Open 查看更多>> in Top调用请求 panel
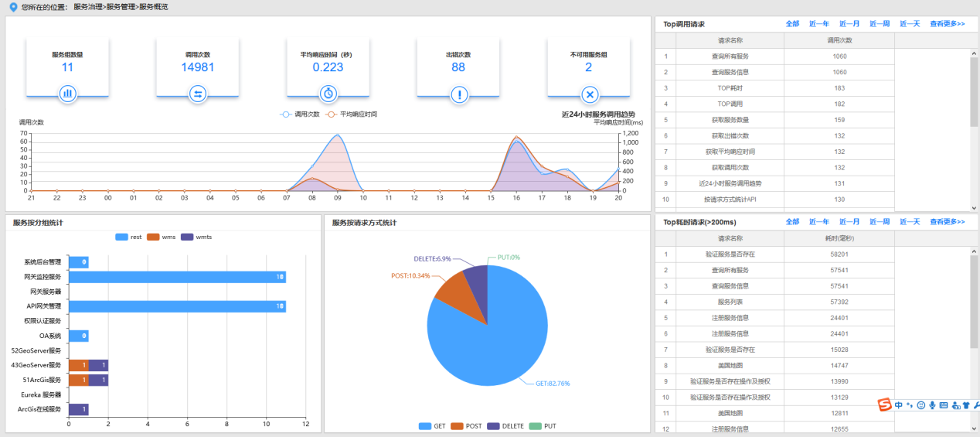Viewport: 980px width, 437px height. [x=947, y=24]
